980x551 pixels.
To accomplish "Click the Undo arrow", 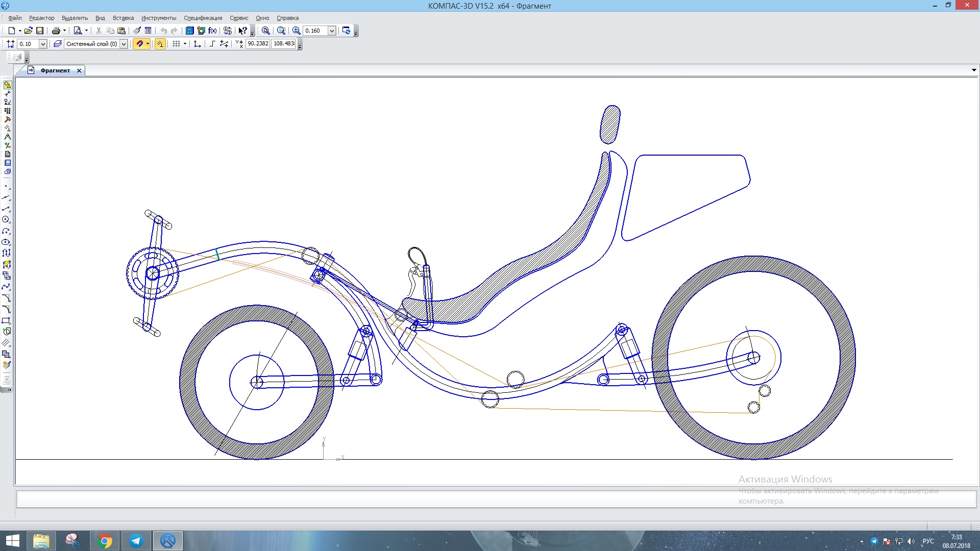I will [x=163, y=31].
